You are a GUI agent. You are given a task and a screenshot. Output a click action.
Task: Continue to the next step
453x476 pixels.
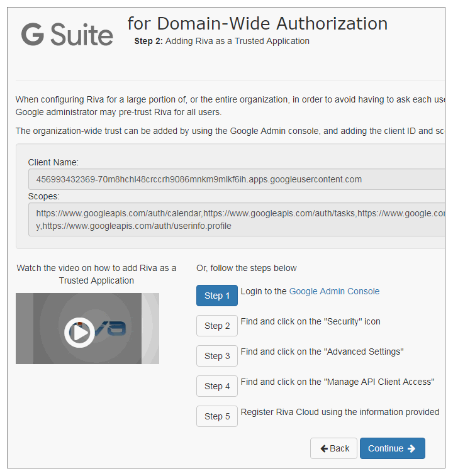tap(393, 448)
